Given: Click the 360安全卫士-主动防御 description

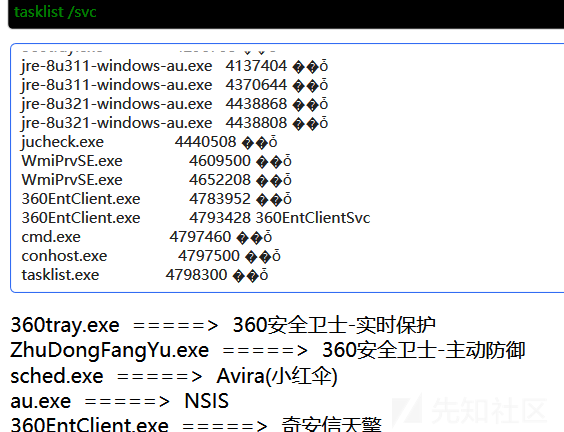Looking at the screenshot, I should click(x=424, y=351).
